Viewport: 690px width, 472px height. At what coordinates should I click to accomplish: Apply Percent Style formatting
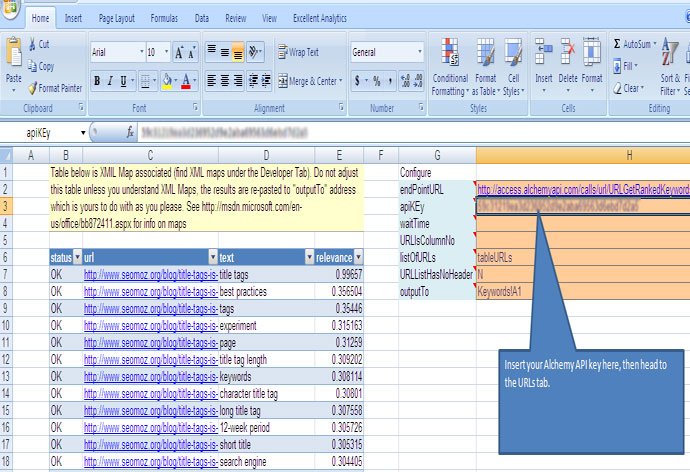point(377,81)
